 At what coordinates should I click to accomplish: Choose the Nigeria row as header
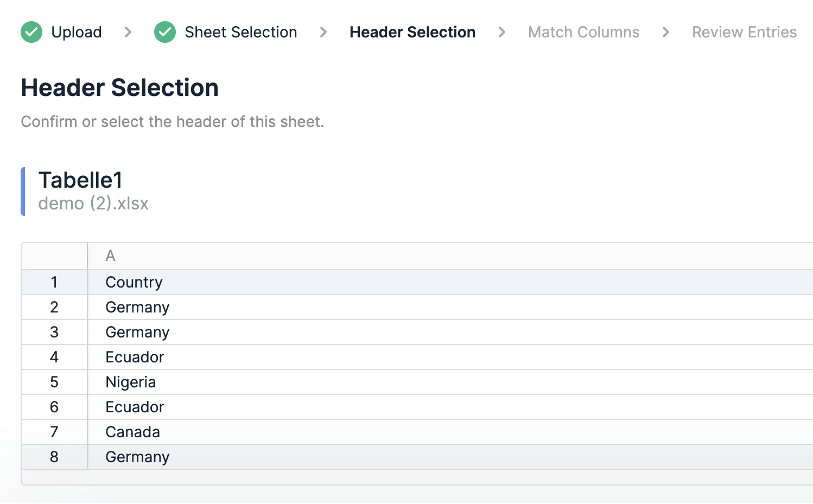tap(417, 382)
